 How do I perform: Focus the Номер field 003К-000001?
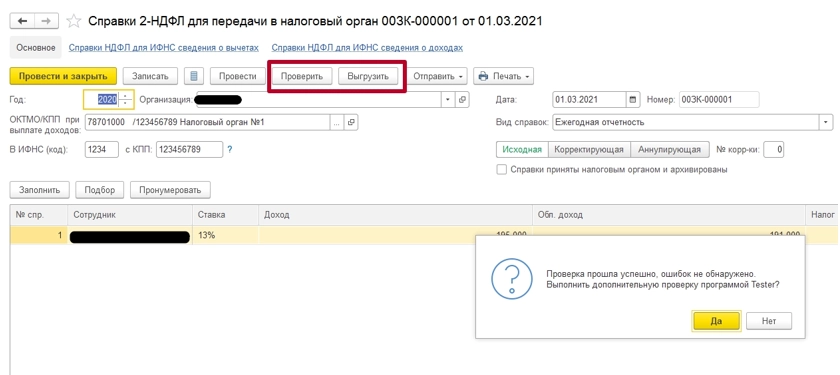pos(719,100)
